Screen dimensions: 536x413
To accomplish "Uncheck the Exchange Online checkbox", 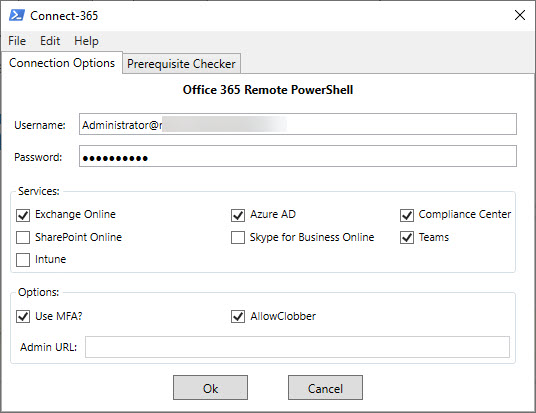I will coord(23,215).
